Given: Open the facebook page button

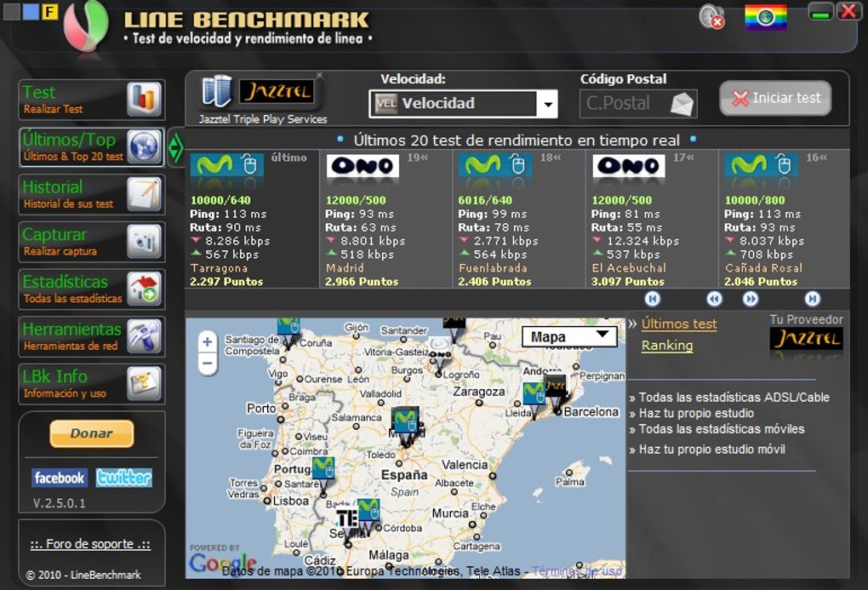Looking at the screenshot, I should click(x=60, y=478).
